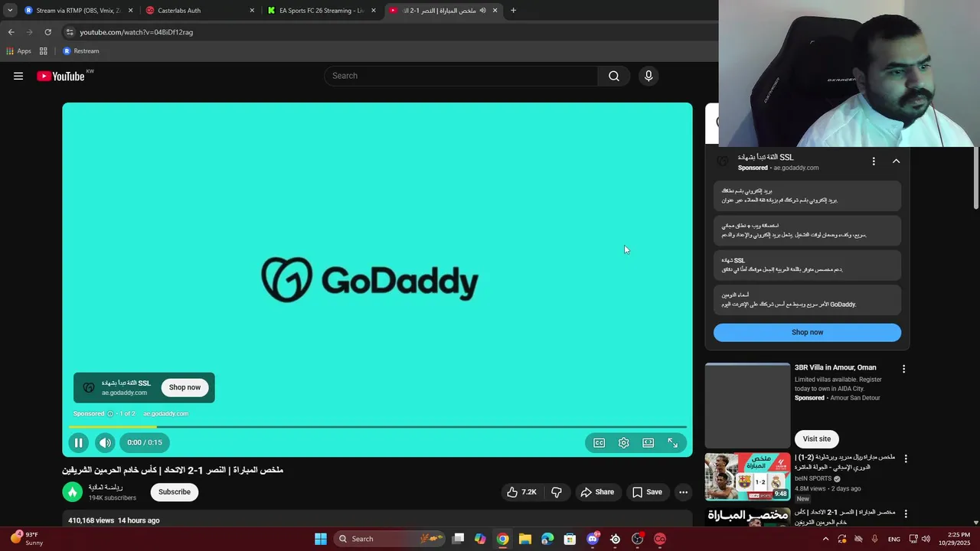Open Copilot from taskbar
The height and width of the screenshot is (551, 980).
point(480,539)
